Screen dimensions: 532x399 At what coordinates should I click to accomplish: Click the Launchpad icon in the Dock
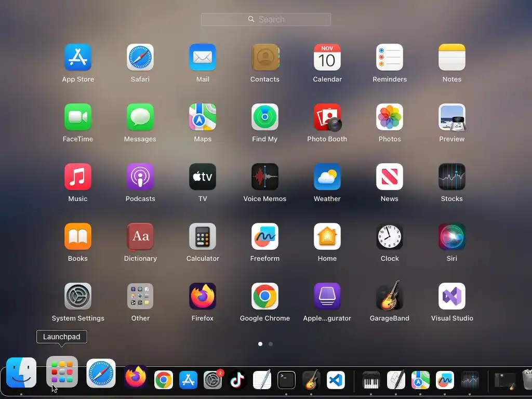62,372
